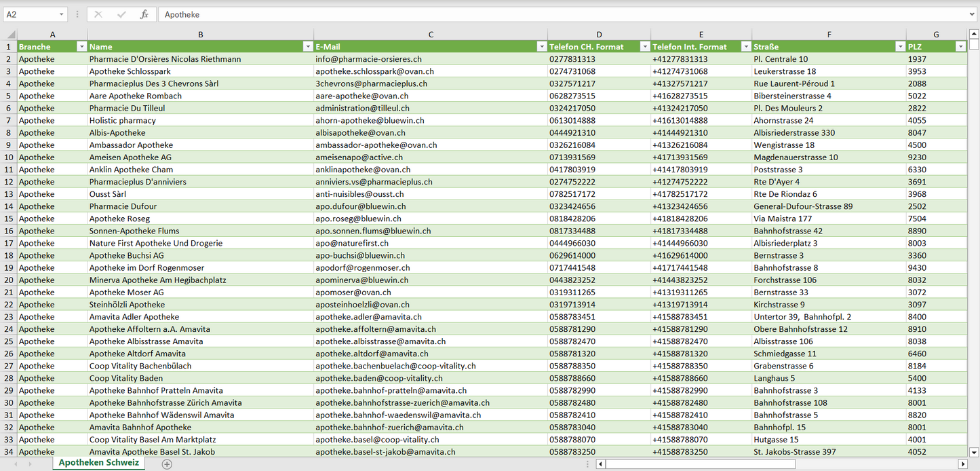This screenshot has width=980, height=471.
Task: Open the Straße column filter dropdown
Action: (x=900, y=47)
